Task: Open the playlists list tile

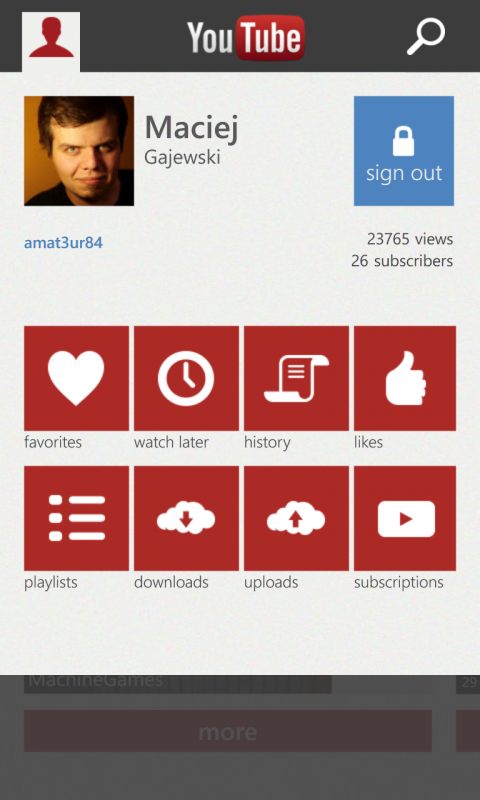Action: click(77, 518)
